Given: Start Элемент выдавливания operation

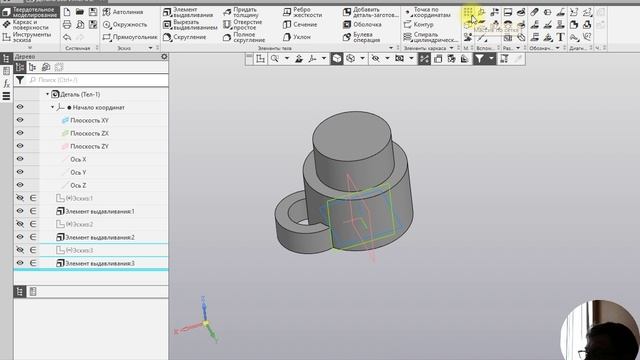Looking at the screenshot, I should [x=188, y=12].
